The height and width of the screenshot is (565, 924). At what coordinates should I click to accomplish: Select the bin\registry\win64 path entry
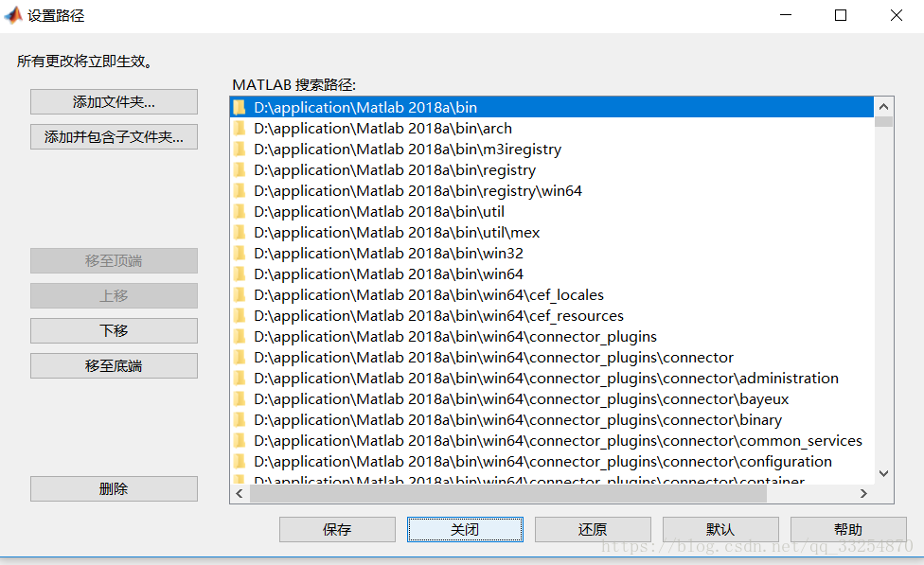(552, 191)
